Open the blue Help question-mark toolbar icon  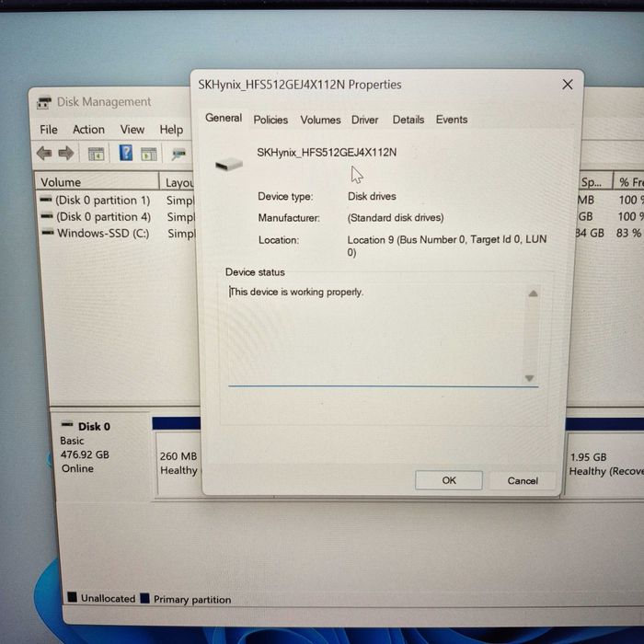click(126, 153)
